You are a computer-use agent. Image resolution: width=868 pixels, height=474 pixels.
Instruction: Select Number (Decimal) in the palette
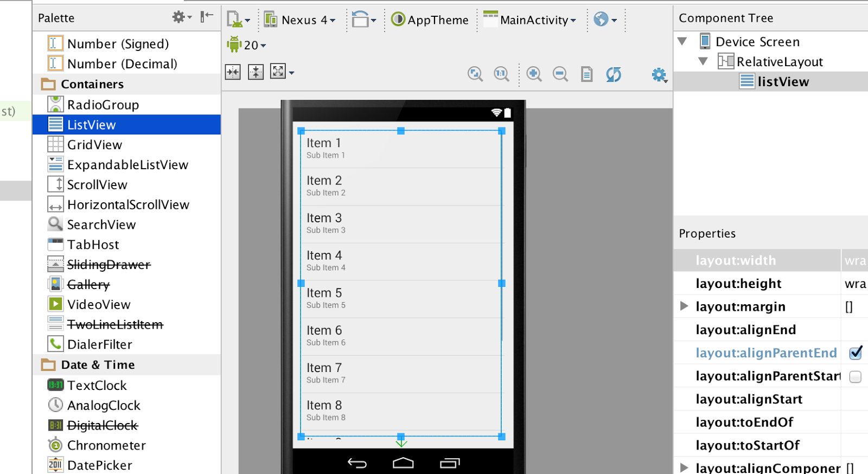point(126,63)
